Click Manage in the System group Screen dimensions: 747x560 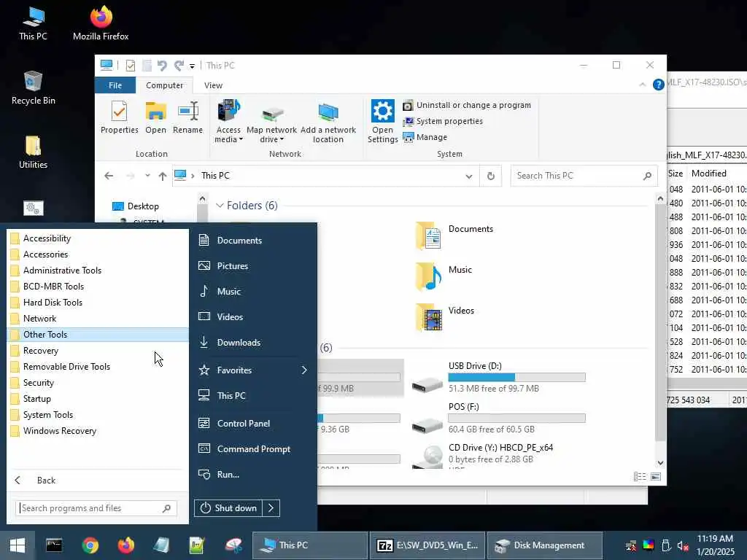(425, 137)
